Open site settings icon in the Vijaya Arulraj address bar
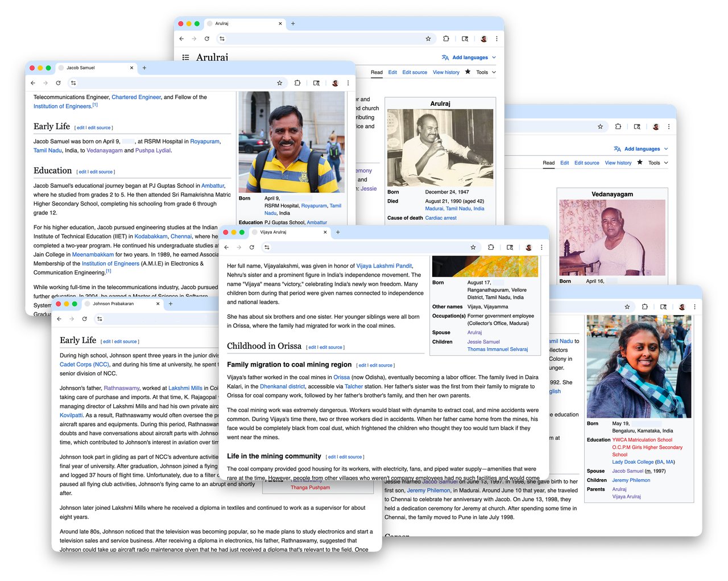 click(x=267, y=248)
